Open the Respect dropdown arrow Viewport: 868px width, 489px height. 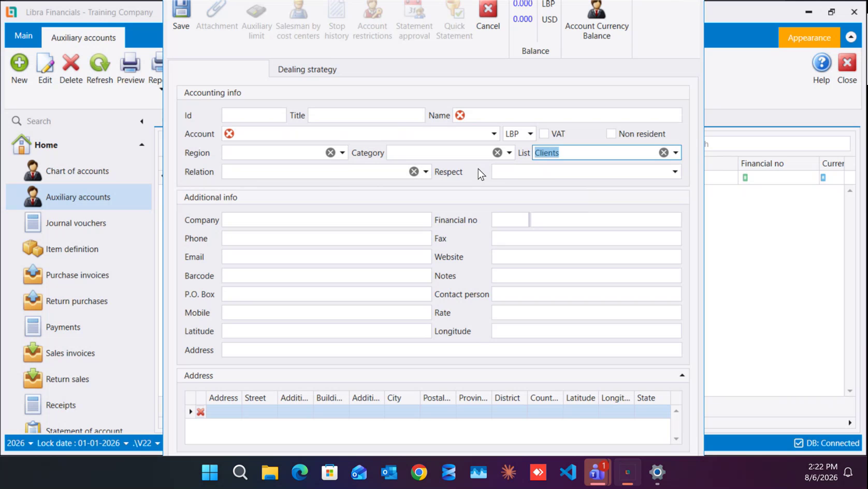(x=675, y=171)
